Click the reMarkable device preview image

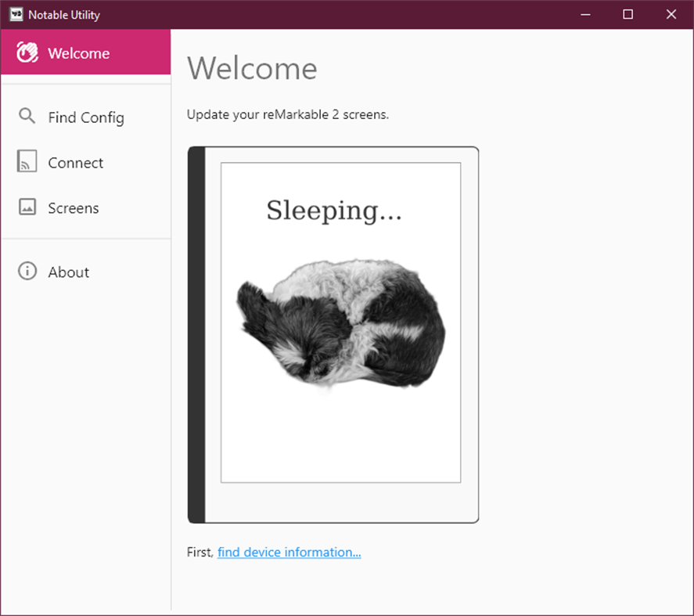tap(333, 333)
